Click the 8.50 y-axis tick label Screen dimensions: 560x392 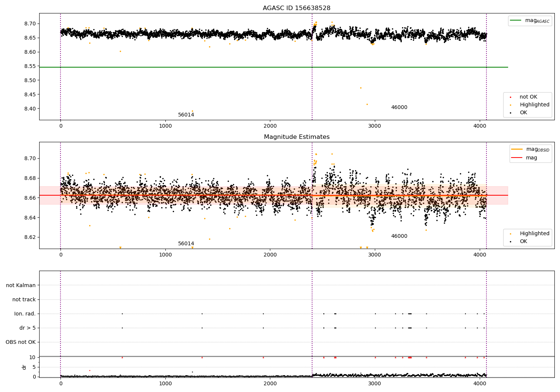(x=30, y=81)
